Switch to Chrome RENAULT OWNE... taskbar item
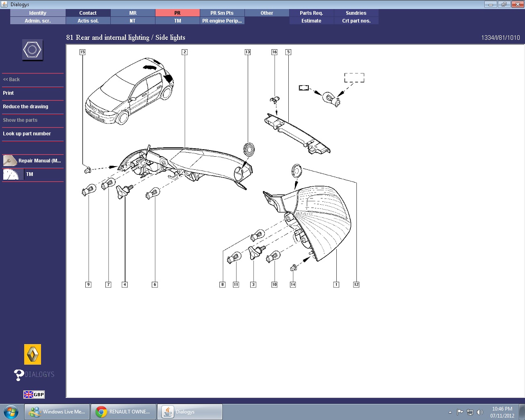The height and width of the screenshot is (420, 525). click(123, 412)
